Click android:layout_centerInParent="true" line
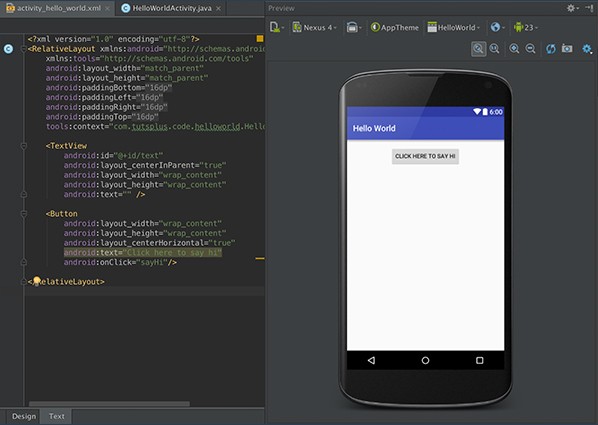 point(145,165)
